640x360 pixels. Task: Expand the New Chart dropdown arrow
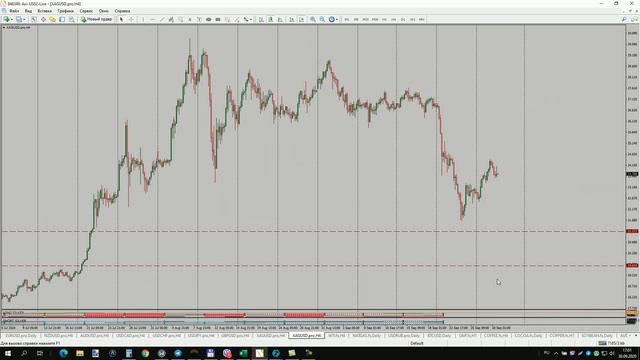click(12, 19)
